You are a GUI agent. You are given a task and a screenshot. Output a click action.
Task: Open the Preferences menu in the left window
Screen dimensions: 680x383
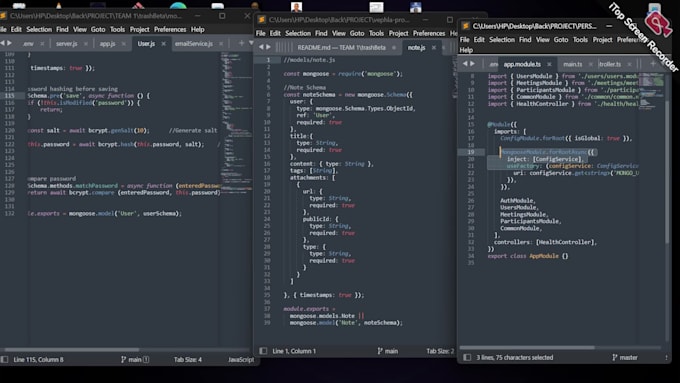point(170,29)
